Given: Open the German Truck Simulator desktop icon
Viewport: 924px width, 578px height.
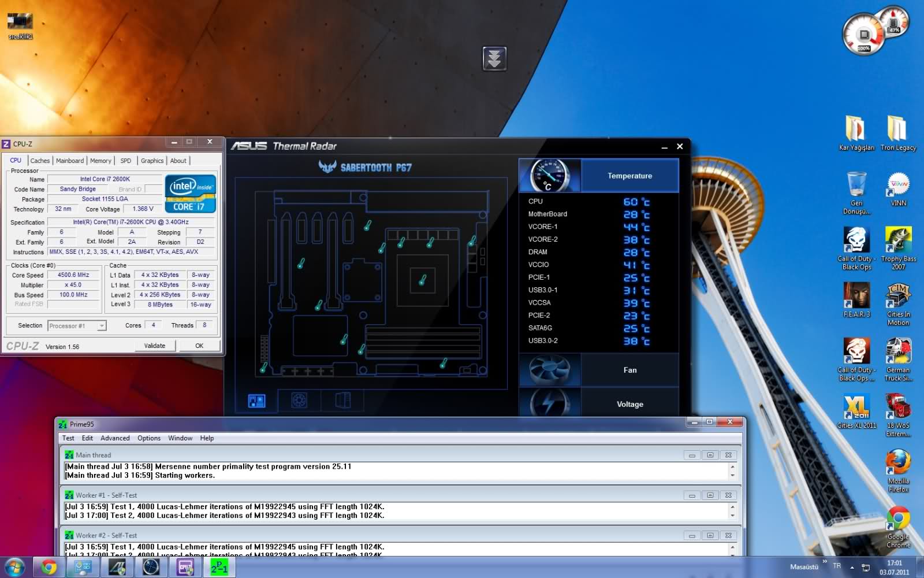Looking at the screenshot, I should click(x=898, y=359).
